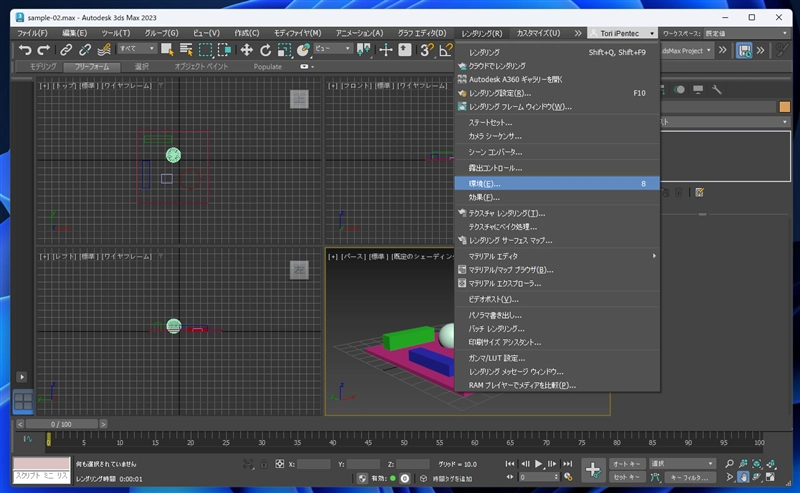Play the animation
800x493 pixels.
click(538, 464)
